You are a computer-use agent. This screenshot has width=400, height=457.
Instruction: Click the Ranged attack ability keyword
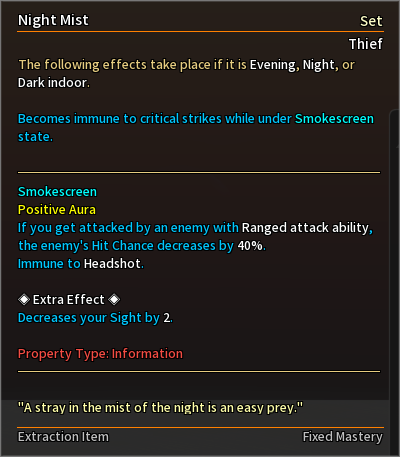tap(305, 228)
